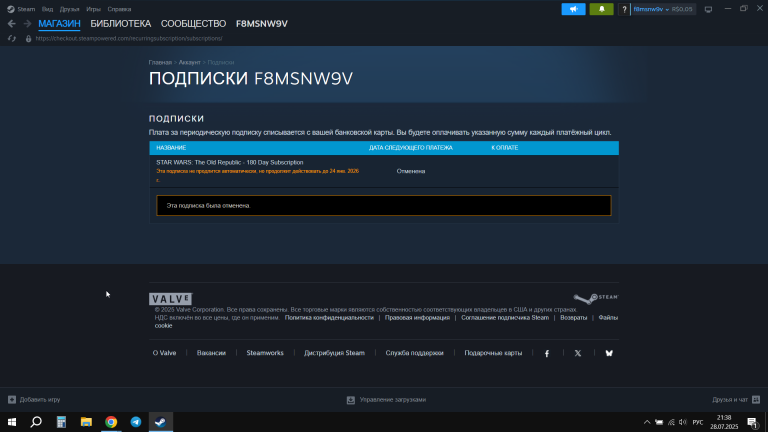
Task: Click the Steam taskbar icon
Action: point(161,422)
